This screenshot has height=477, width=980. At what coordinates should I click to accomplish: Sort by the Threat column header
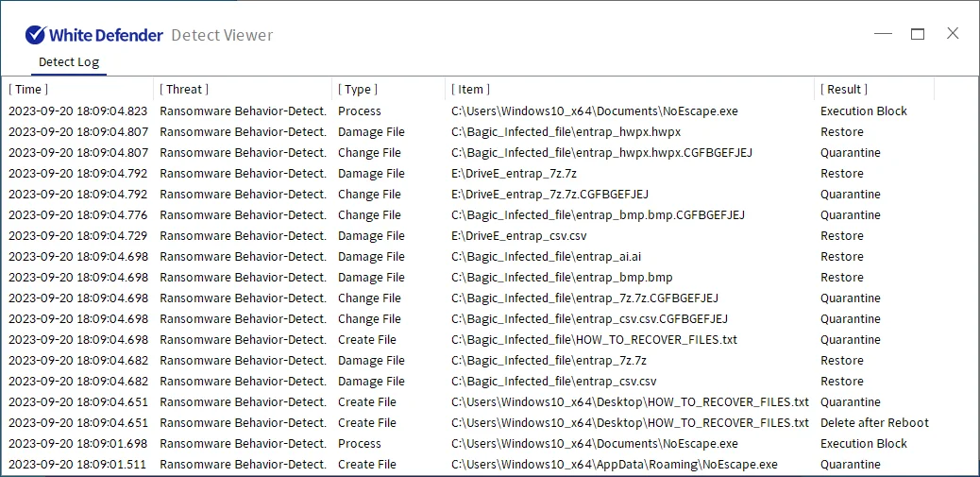point(184,90)
